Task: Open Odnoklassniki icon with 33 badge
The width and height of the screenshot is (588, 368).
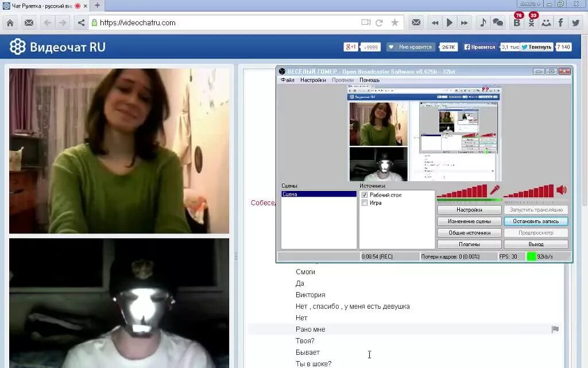Action: 532,22
